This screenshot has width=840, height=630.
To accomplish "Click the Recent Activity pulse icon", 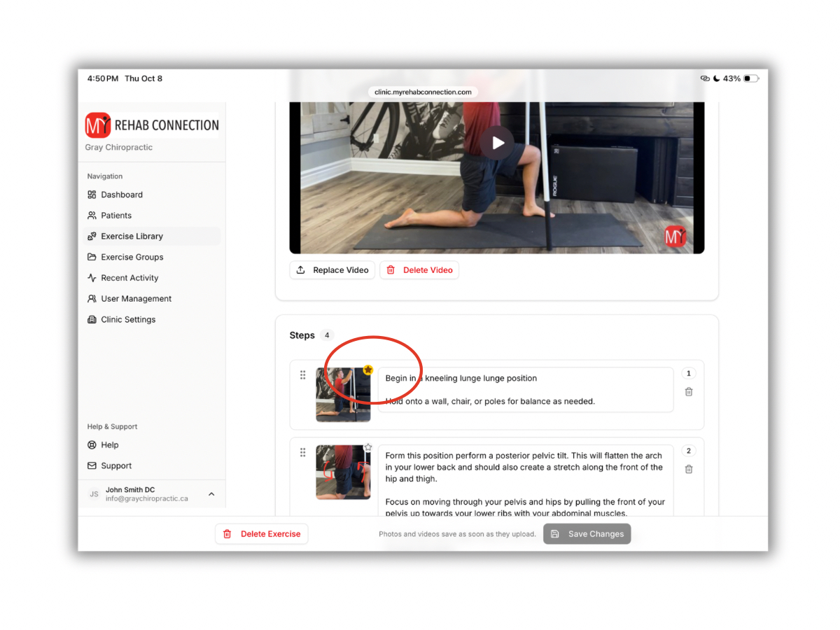I will 92,278.
